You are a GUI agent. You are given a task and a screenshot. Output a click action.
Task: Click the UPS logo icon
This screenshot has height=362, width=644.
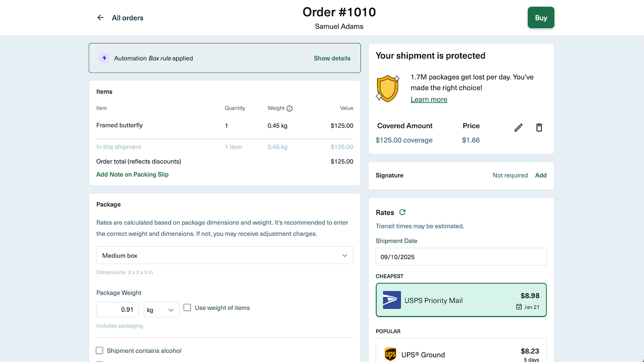[390, 354]
